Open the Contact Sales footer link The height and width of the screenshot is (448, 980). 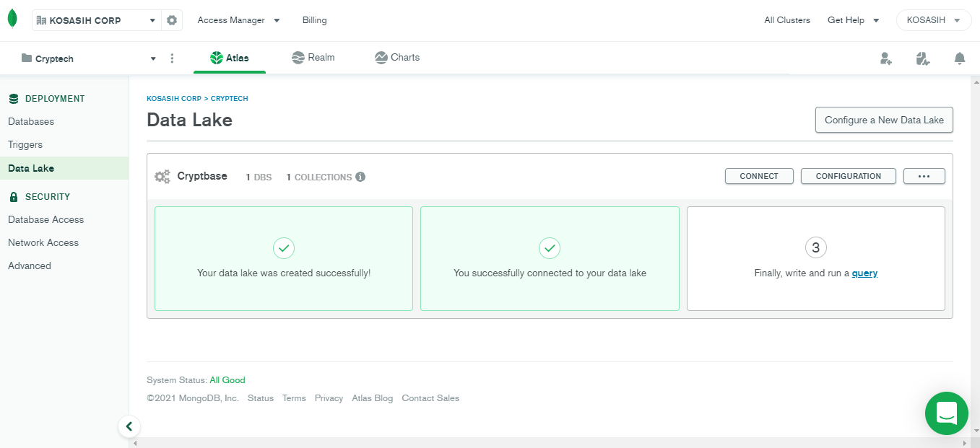430,398
